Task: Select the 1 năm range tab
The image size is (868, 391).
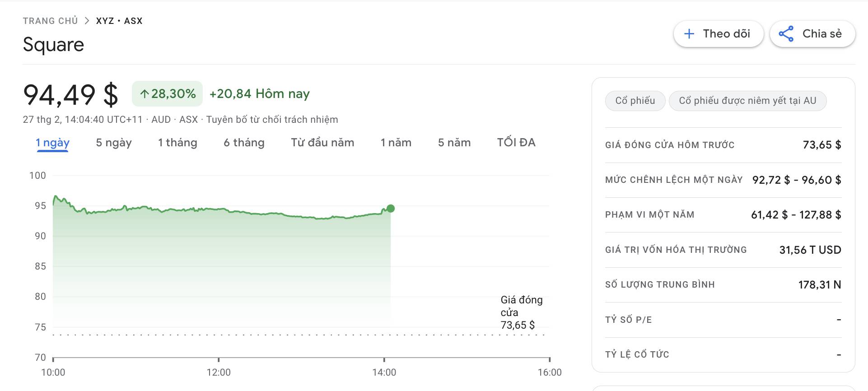Action: pyautogui.click(x=396, y=143)
